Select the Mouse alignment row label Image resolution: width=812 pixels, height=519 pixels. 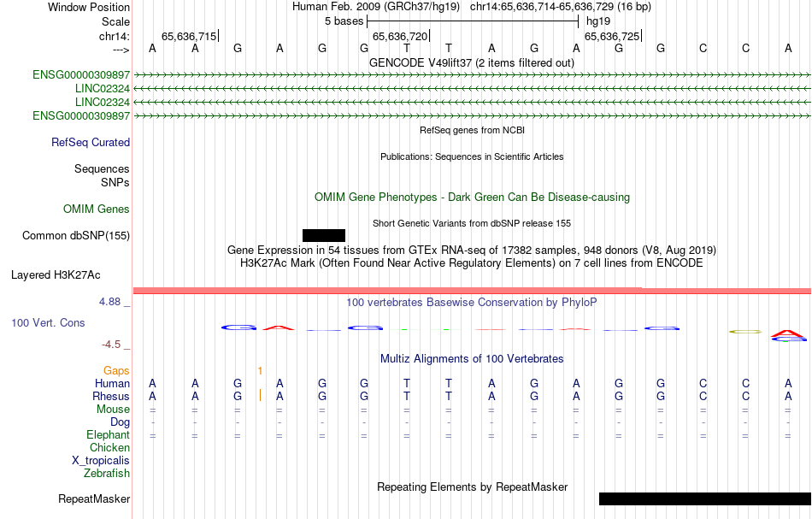(x=114, y=410)
